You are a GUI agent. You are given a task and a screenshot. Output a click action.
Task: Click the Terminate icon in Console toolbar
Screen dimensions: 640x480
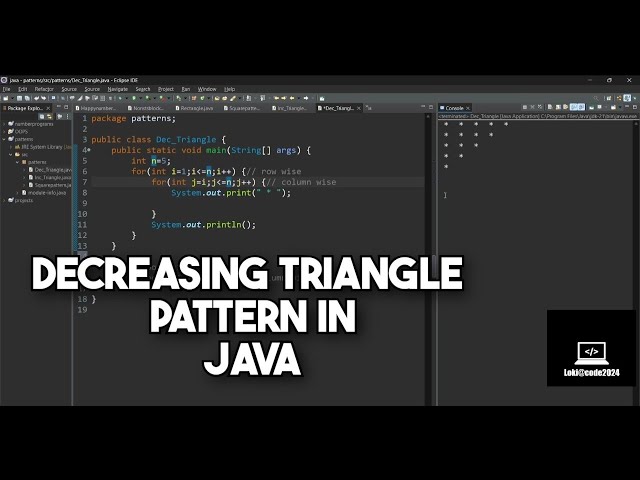525,107
